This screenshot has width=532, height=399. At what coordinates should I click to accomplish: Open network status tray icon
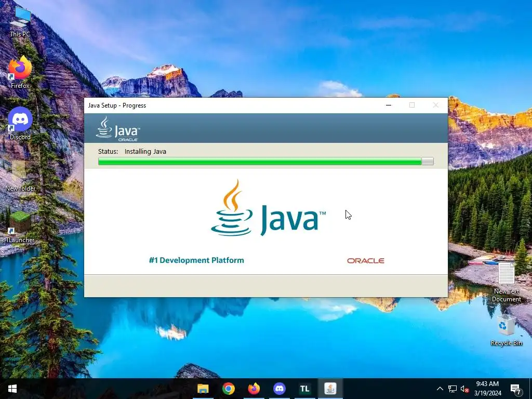(x=453, y=389)
